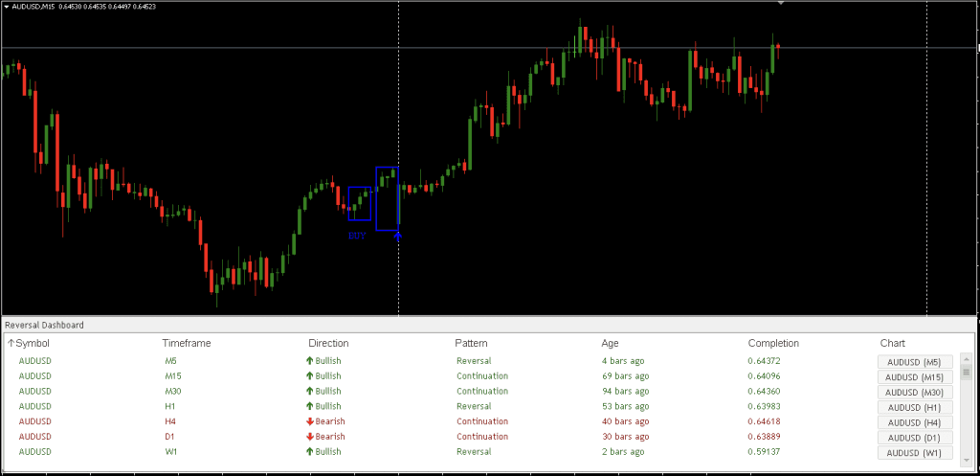
Task: Click the '53 bars ago' age cell
Action: [x=625, y=406]
